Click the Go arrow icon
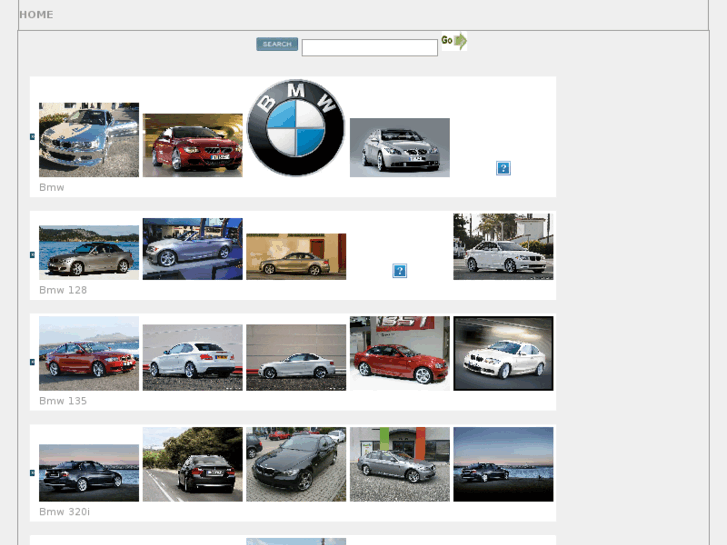The width and height of the screenshot is (727, 545). [x=454, y=41]
